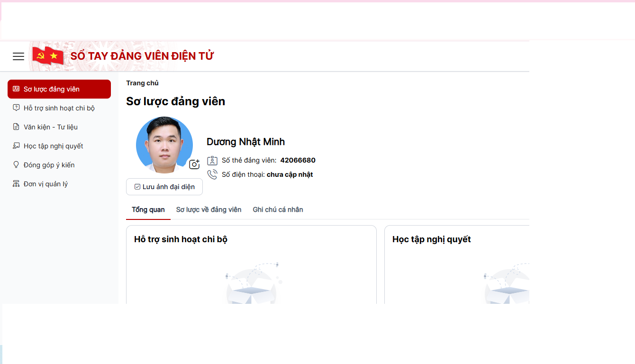
Task: Open the hamburger menu icon
Action: [18, 56]
